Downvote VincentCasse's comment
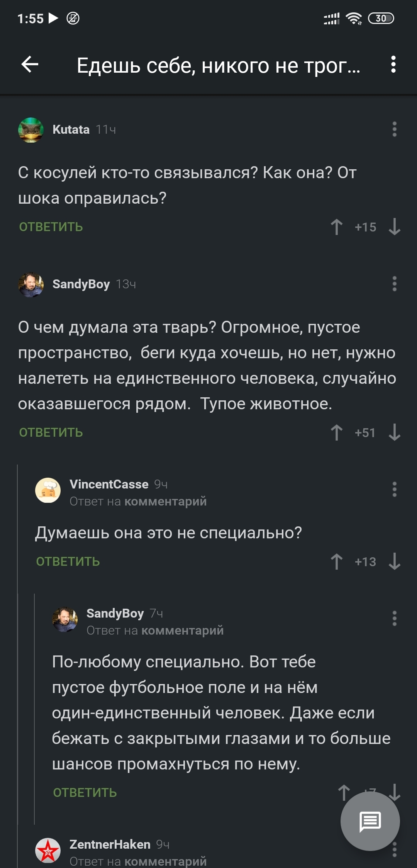Screen dimensions: 417x868 394,562
